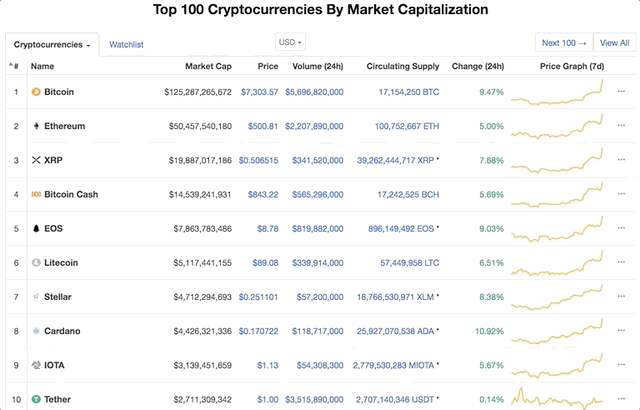Sort by the Market Cap column header
The image size is (640, 410).
208,67
